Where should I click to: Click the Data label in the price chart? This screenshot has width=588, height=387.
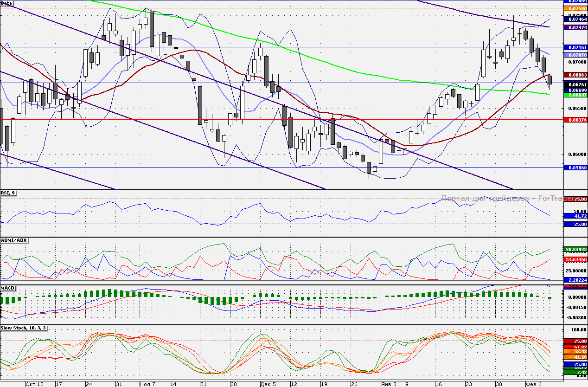click(x=6, y=3)
